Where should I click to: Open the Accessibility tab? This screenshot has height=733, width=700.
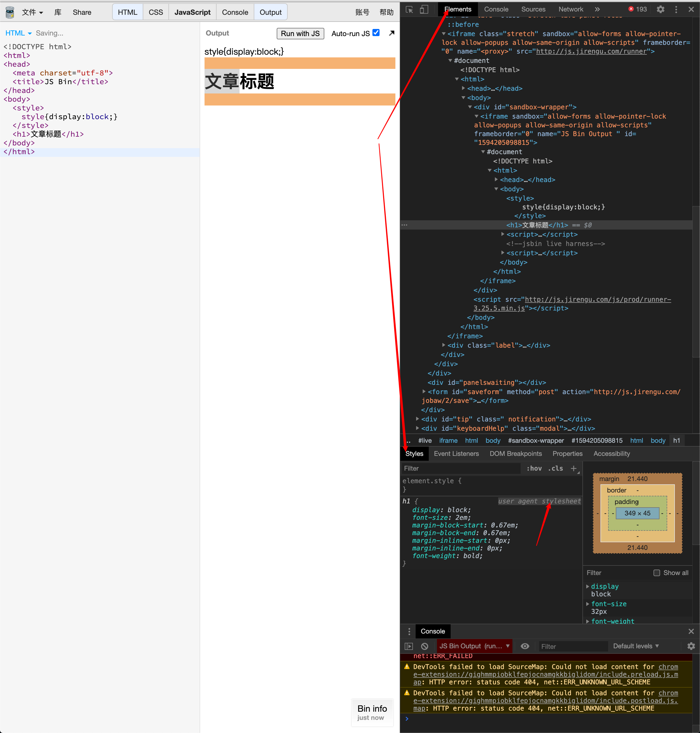click(x=612, y=454)
